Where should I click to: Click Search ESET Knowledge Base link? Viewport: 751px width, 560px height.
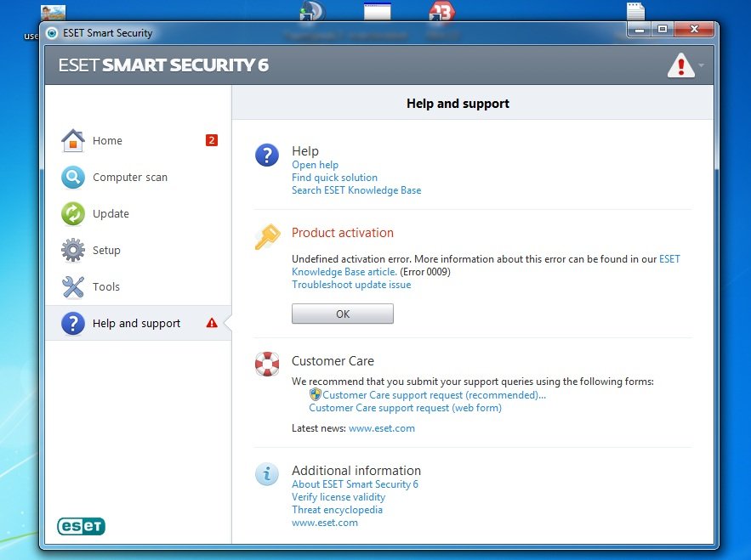point(356,190)
